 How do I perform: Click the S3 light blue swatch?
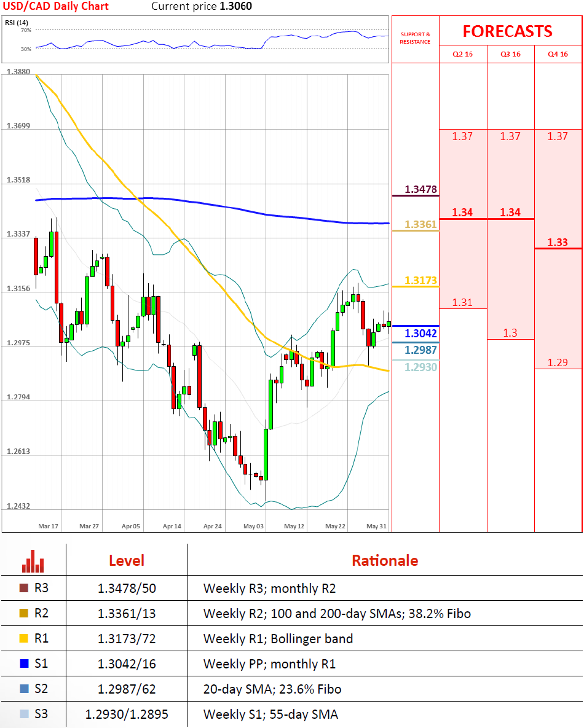(24, 714)
